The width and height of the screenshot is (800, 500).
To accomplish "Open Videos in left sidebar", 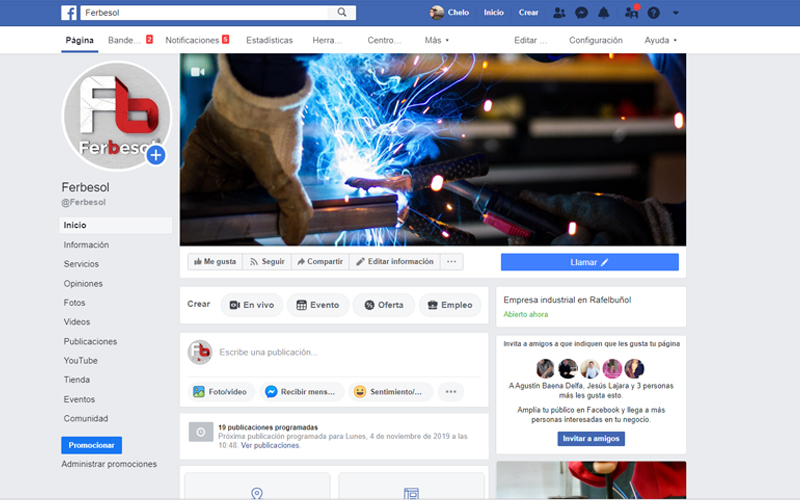I will point(77,322).
